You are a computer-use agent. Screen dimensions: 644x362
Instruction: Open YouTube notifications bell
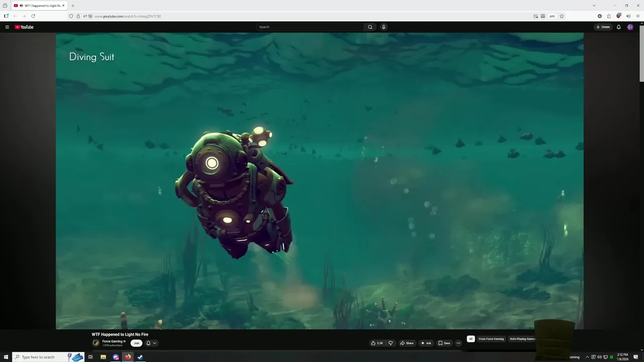[619, 27]
